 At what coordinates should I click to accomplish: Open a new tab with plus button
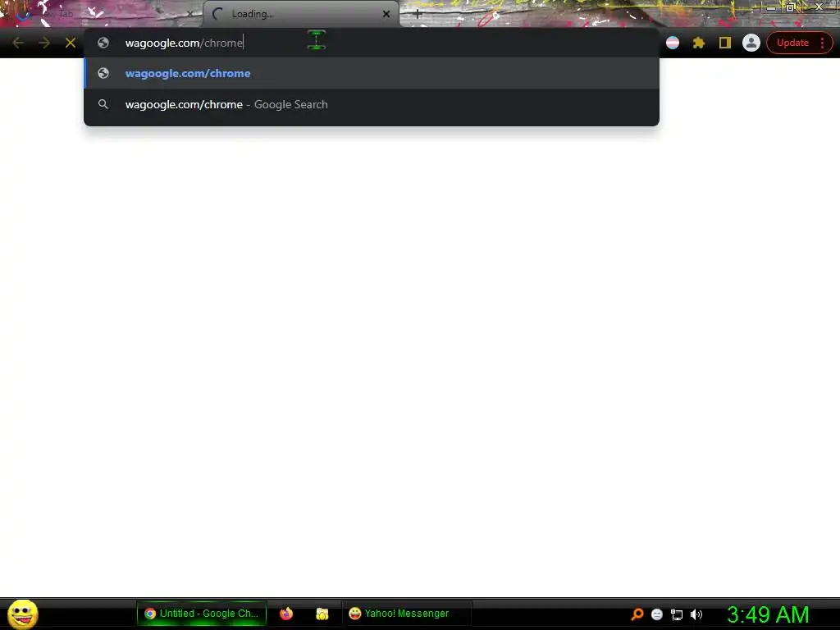418,15
